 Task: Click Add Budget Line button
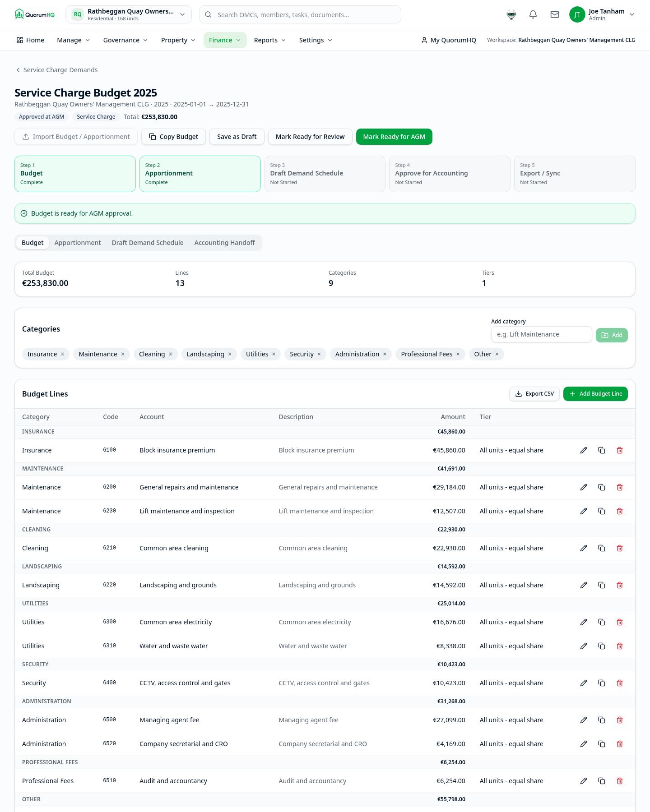coord(595,394)
